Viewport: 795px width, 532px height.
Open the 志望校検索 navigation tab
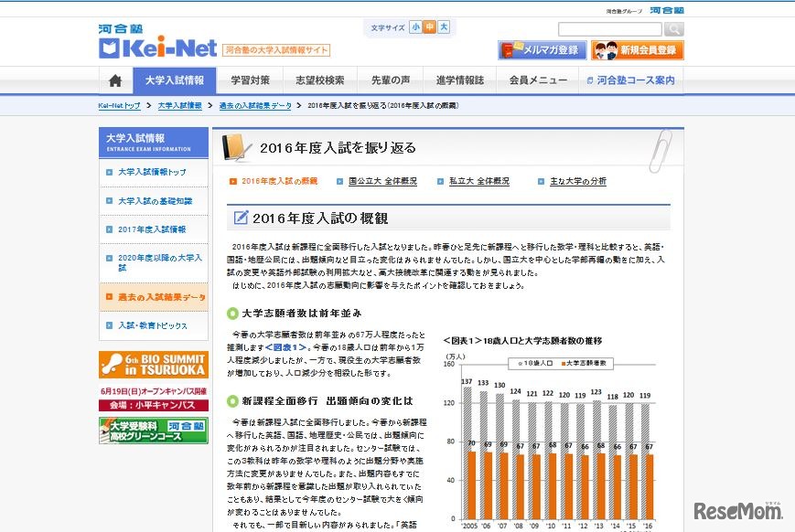[x=320, y=80]
